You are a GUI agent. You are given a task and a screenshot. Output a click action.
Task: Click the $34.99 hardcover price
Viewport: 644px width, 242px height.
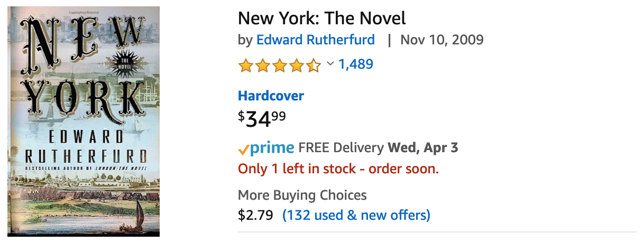262,119
